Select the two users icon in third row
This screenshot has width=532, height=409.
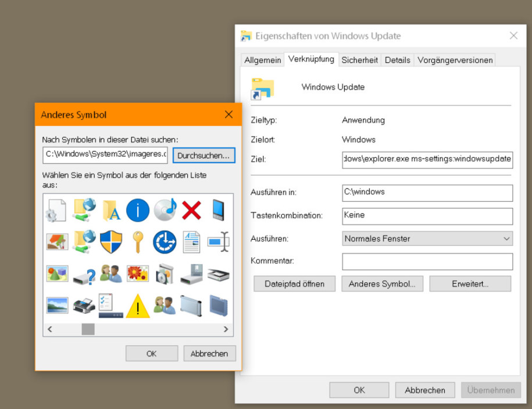pos(111,273)
